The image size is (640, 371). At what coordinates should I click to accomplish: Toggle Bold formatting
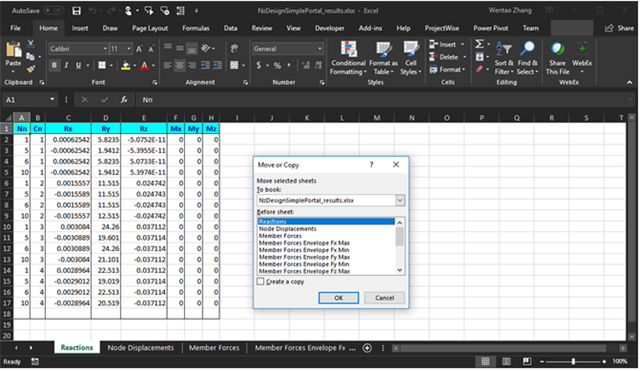(54, 65)
